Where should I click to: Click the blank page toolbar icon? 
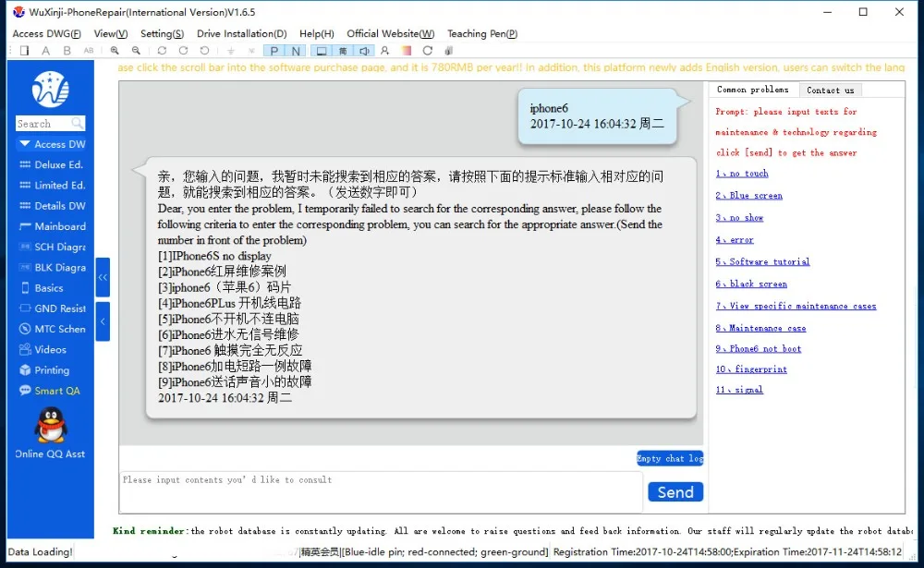click(x=24, y=51)
